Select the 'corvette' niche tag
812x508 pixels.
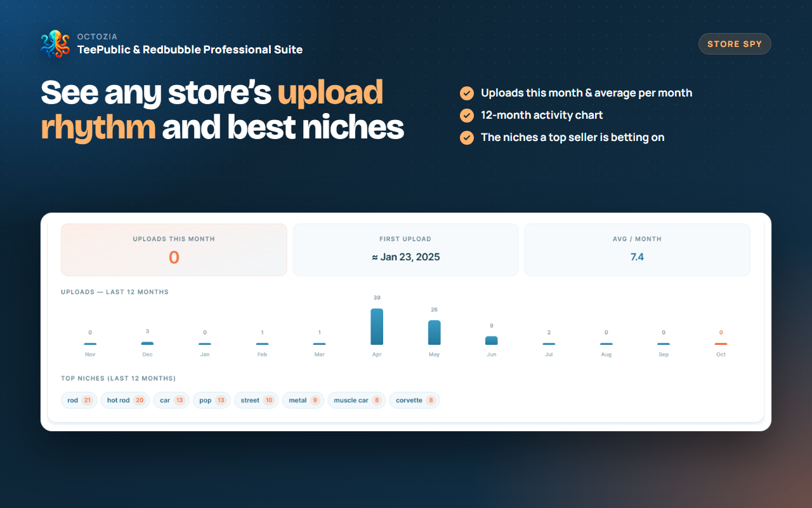tap(414, 400)
